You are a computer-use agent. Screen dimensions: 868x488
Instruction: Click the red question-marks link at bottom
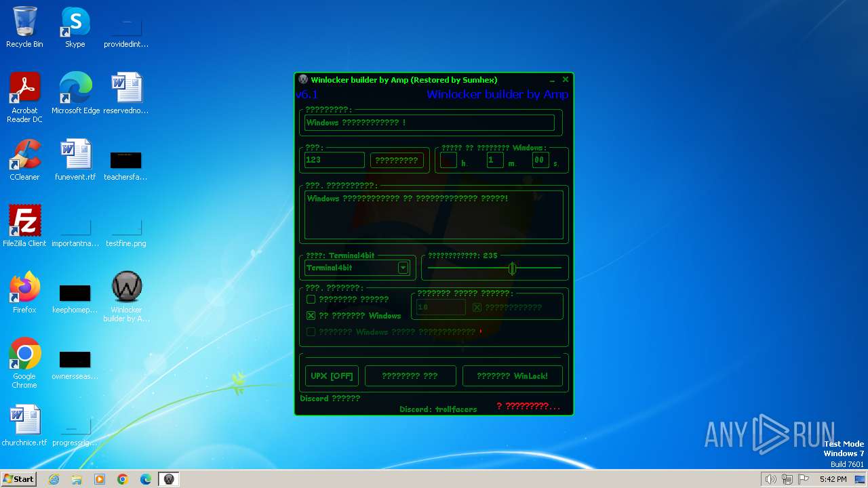coord(528,406)
